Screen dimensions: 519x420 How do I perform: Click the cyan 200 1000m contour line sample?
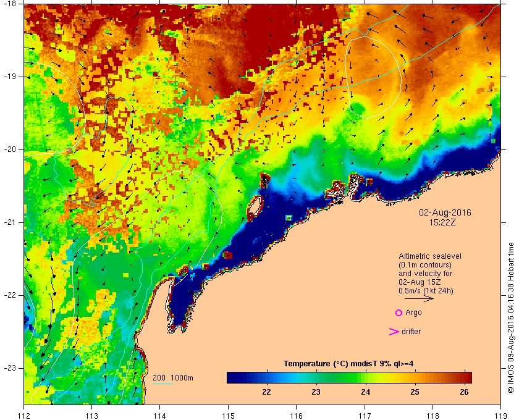[x=163, y=384]
